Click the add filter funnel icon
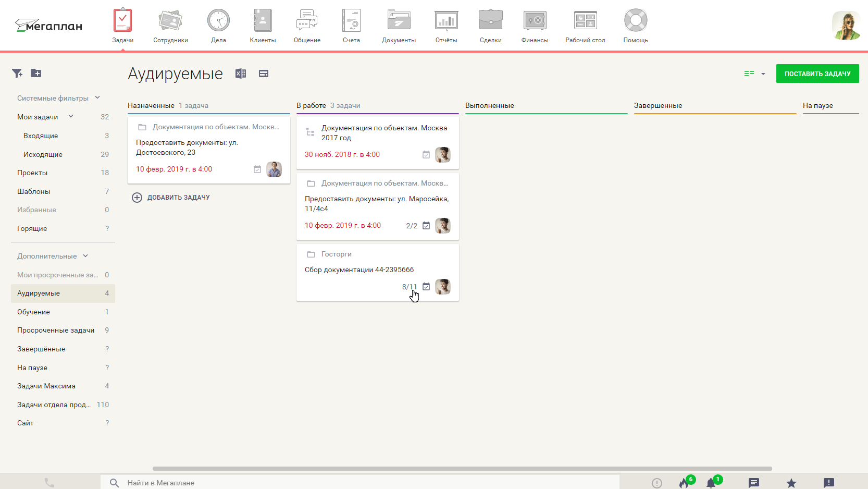Screen dimensions: 868x489 (x=17, y=74)
